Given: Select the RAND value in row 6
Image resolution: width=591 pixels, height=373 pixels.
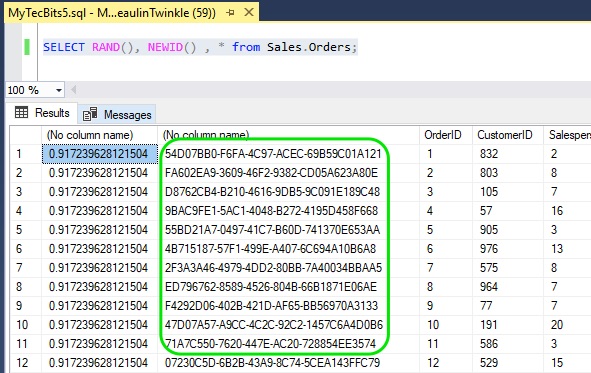Looking at the screenshot, I should pyautogui.click(x=100, y=249).
